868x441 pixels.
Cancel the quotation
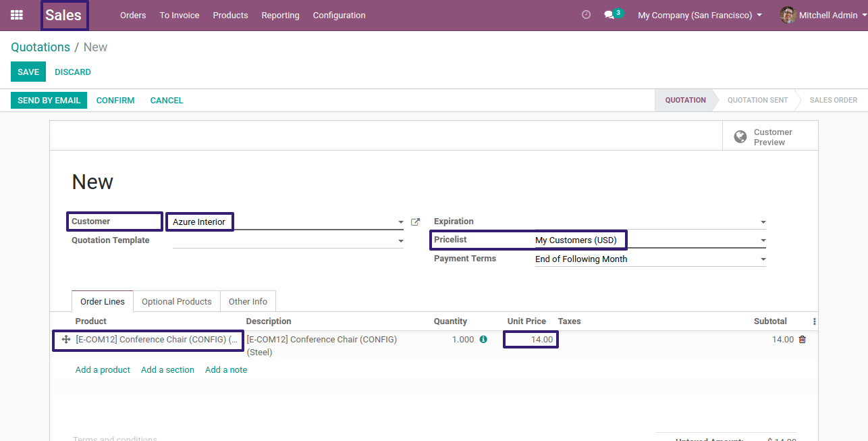[x=167, y=100]
